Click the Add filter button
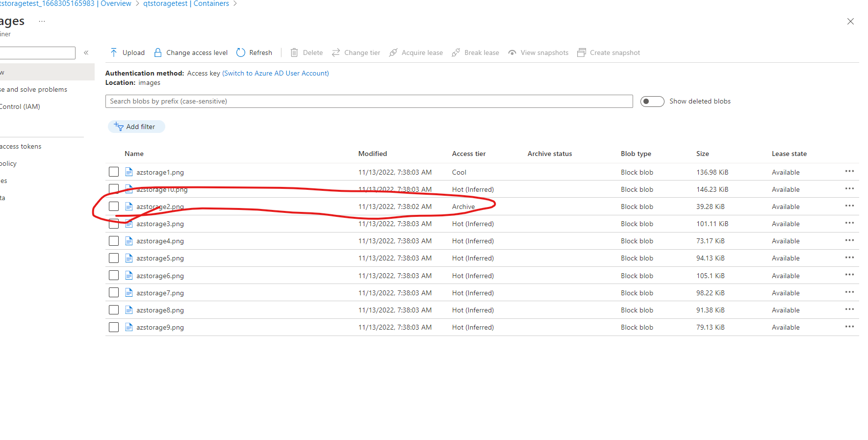This screenshot has width=868, height=440. point(136,127)
